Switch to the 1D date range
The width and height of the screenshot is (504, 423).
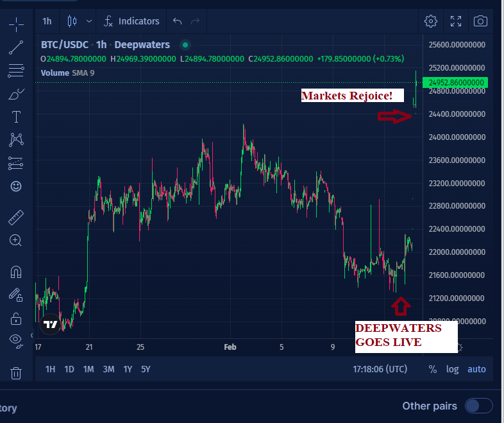tap(69, 369)
